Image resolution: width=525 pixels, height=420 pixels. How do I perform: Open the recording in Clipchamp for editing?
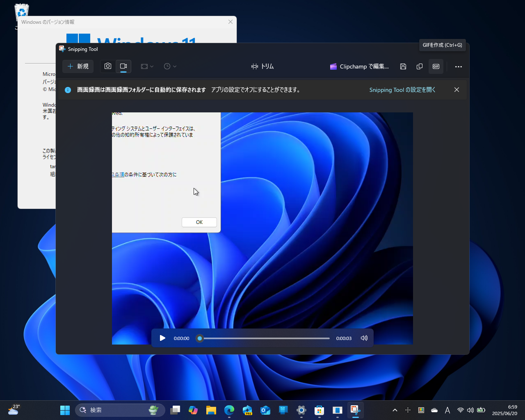point(359,66)
